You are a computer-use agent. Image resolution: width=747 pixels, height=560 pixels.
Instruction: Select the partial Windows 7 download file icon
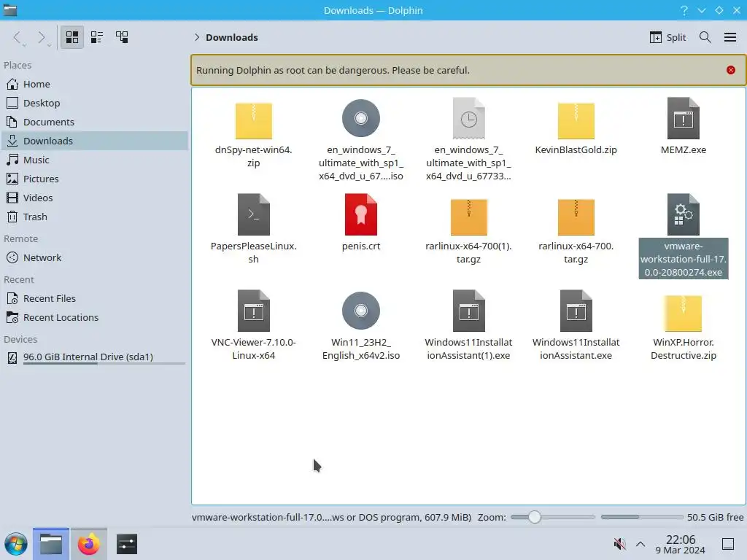point(468,119)
